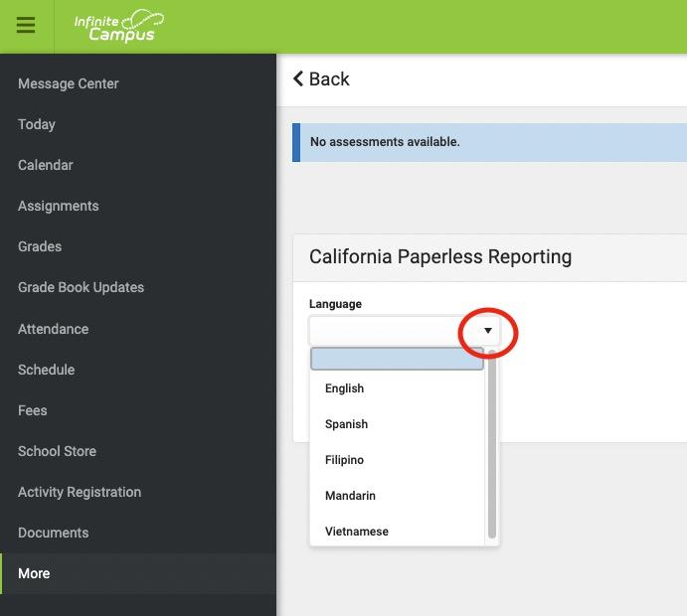The height and width of the screenshot is (616, 687).
Task: Choose Vietnamese from the list
Action: [356, 532]
